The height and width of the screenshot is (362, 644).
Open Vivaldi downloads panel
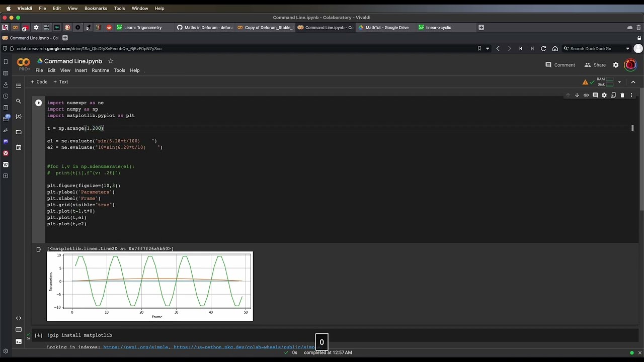[6, 84]
